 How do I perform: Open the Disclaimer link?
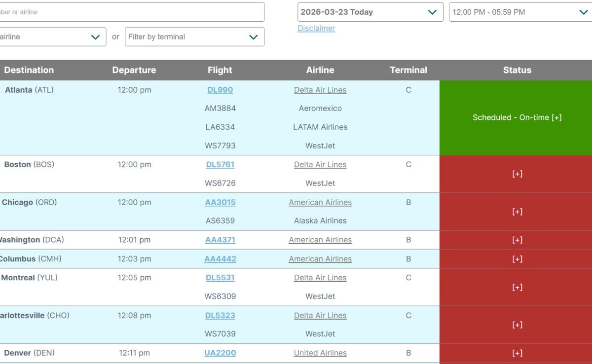tap(316, 29)
